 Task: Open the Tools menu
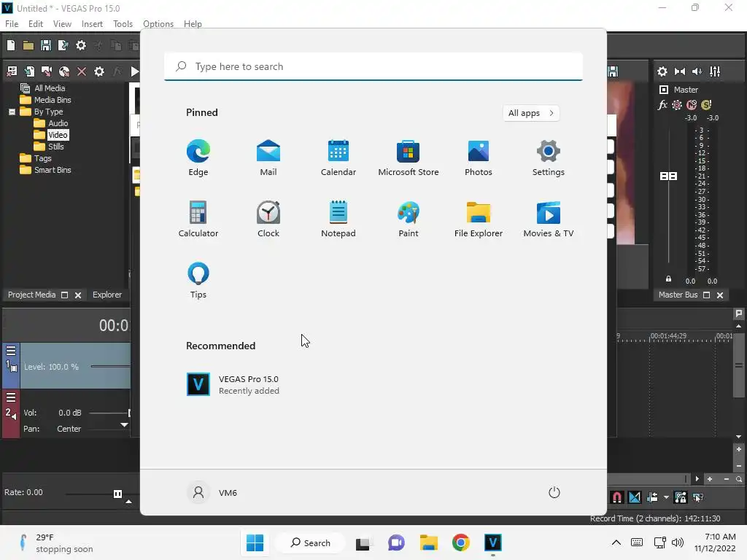[123, 24]
